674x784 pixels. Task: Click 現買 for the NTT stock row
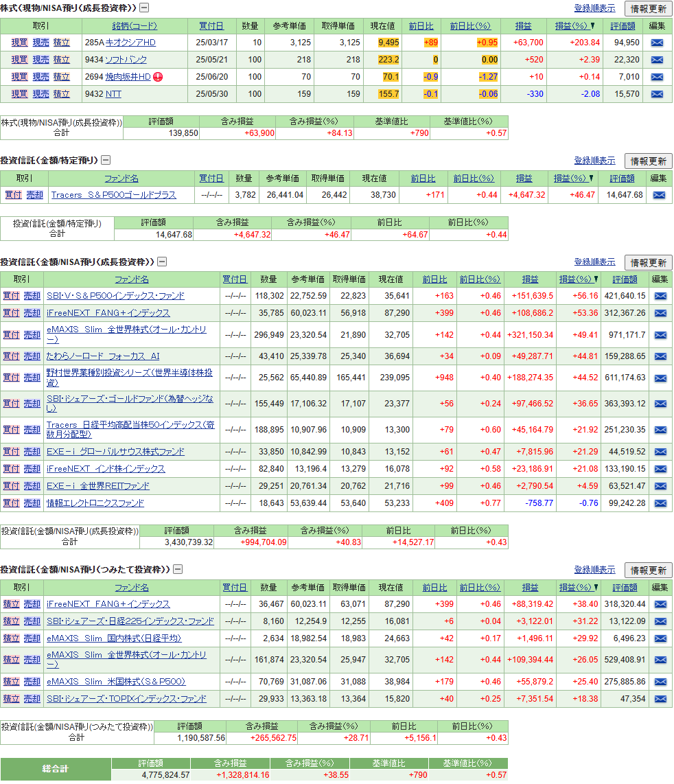(19, 94)
